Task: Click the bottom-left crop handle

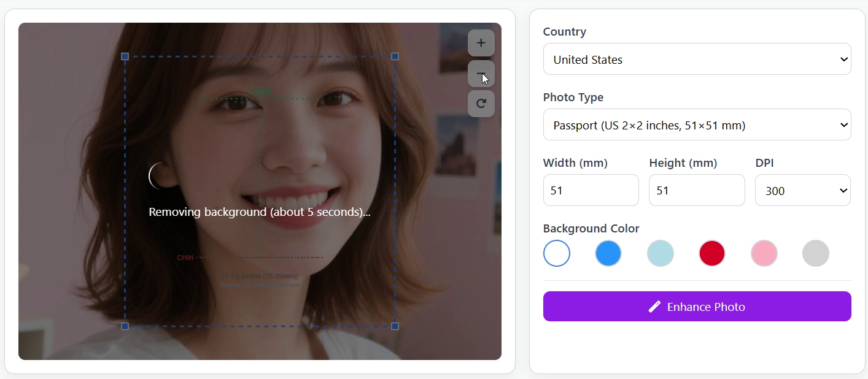Action: [x=125, y=326]
